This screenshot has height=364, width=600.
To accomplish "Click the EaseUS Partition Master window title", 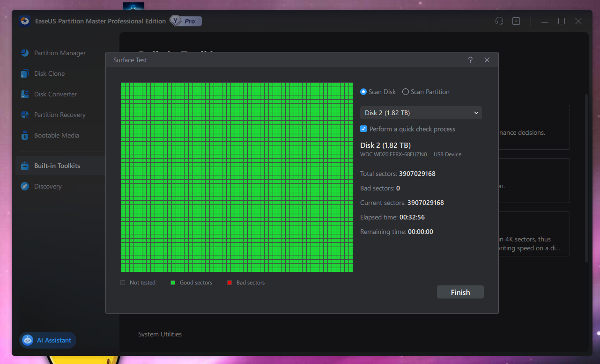I will [100, 21].
